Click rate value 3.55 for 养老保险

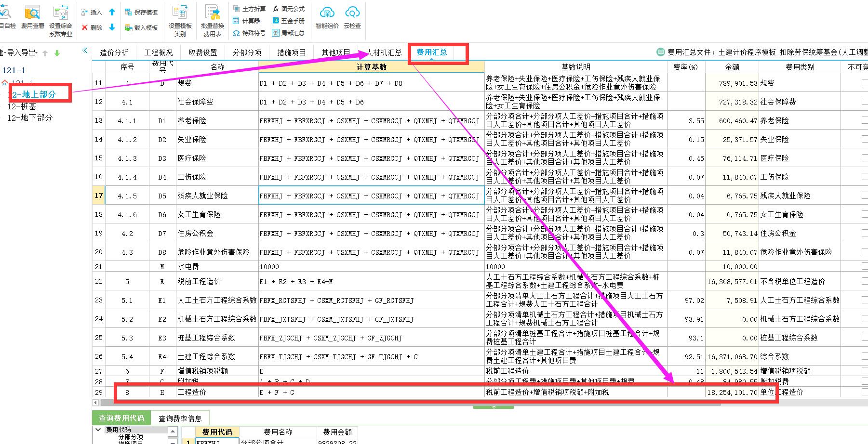(696, 121)
